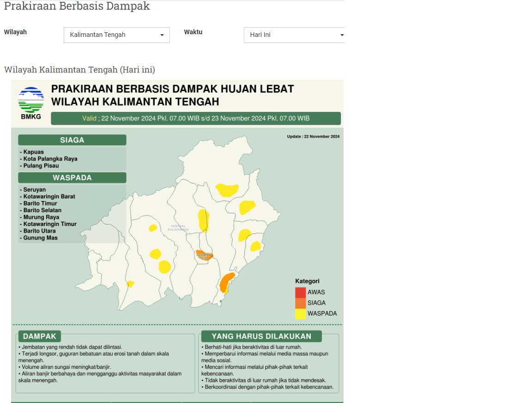Click 'Volume aliran sungai meningkat/banjir.' line
Viewport: 532px width, 403px height.
point(65,367)
